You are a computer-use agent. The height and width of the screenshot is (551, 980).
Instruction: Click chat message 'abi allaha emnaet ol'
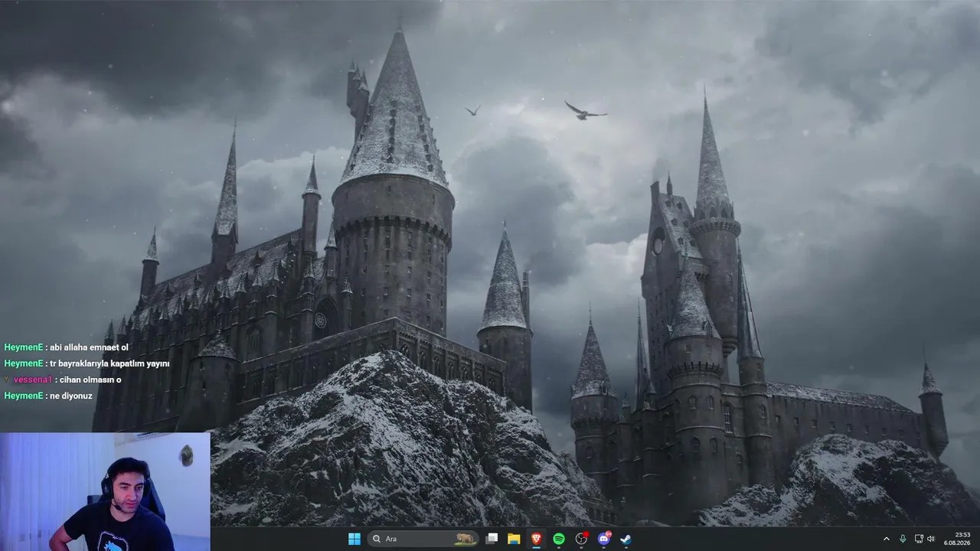(x=89, y=347)
